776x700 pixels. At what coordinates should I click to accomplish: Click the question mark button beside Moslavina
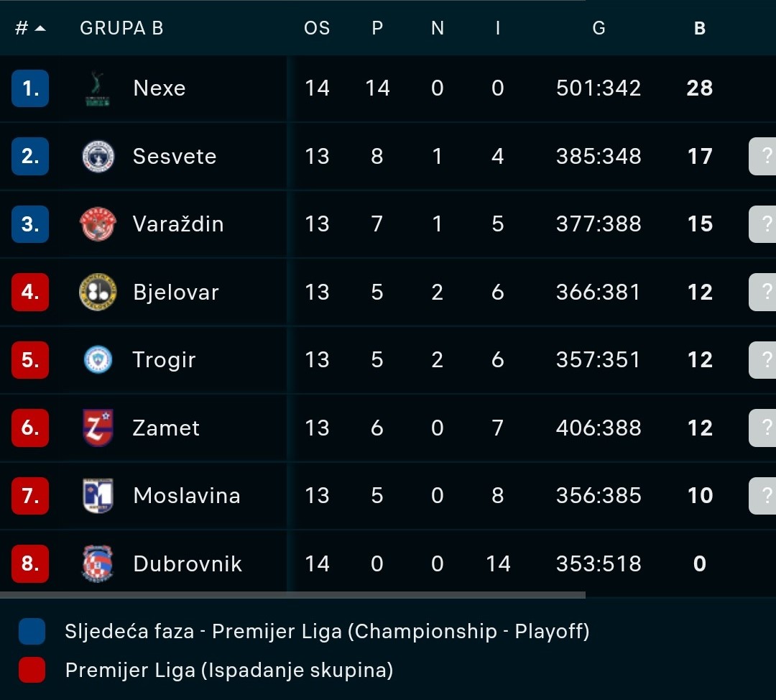tap(762, 496)
